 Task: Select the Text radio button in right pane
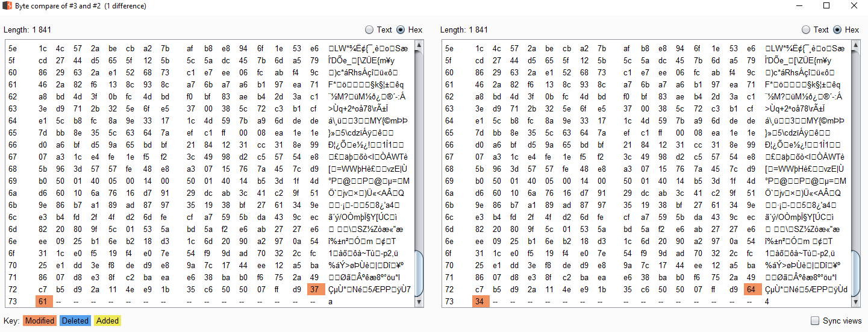pyautogui.click(x=815, y=30)
